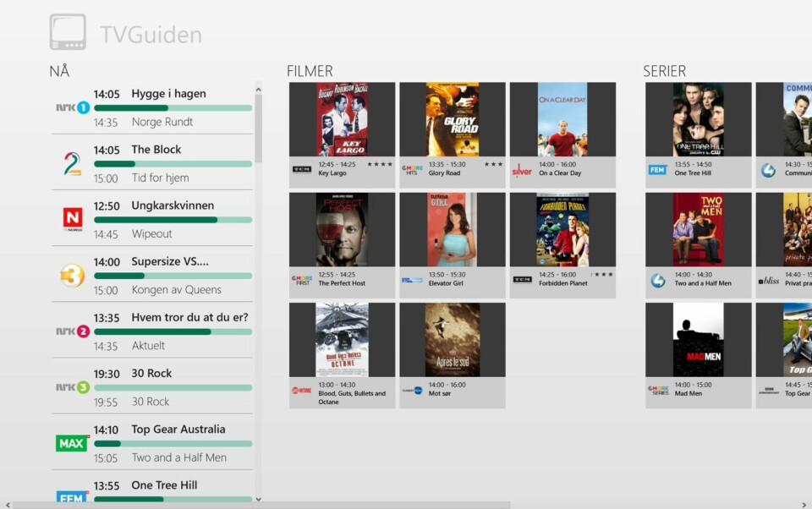
Task: Open the TV Norge channel icon
Action: pyautogui.click(x=73, y=219)
